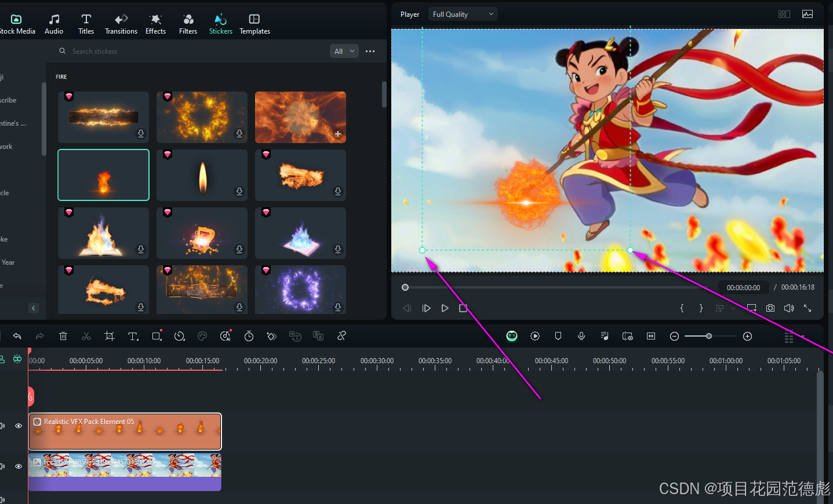
Task: Undo the last edit
Action: point(17,336)
